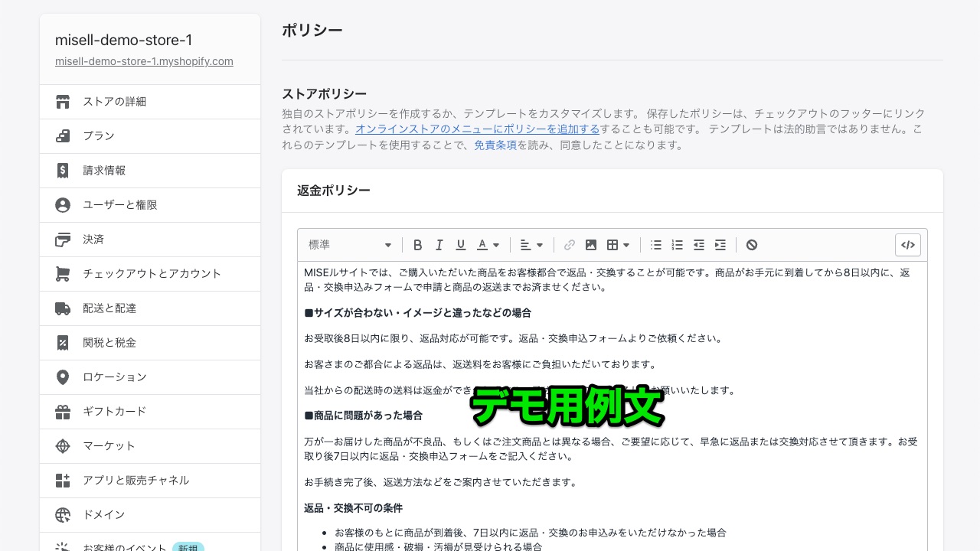980x551 pixels.
Task: Go to 配送と配達 settings
Action: pos(150,308)
